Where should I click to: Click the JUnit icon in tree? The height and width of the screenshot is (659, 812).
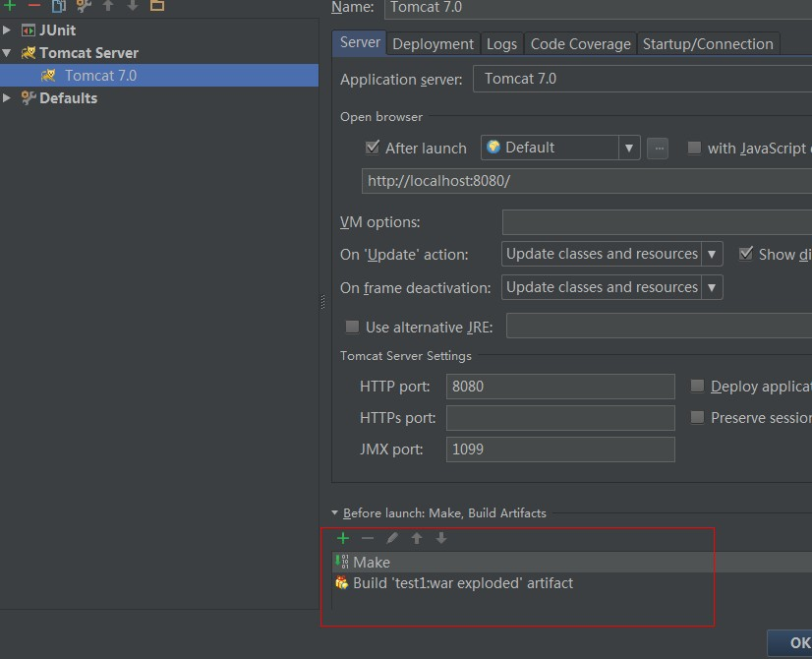(x=28, y=30)
